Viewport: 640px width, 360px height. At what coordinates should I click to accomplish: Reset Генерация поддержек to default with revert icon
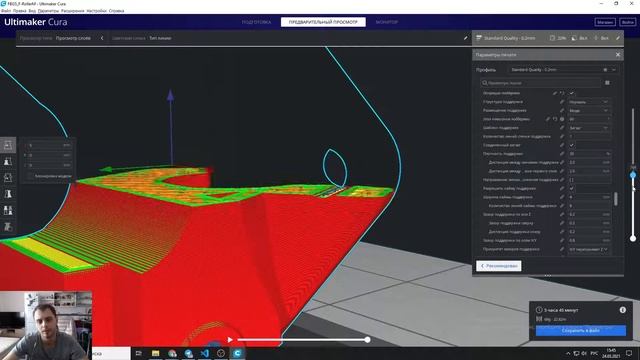(x=562, y=93)
